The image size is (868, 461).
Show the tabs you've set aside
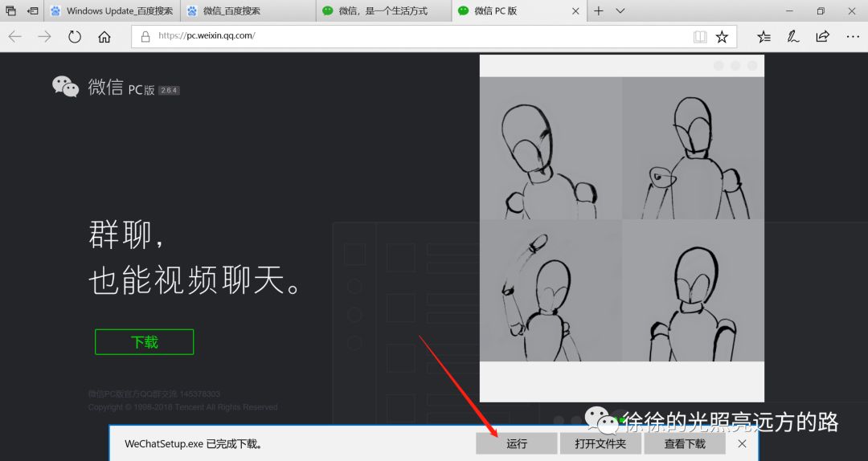coord(10,10)
